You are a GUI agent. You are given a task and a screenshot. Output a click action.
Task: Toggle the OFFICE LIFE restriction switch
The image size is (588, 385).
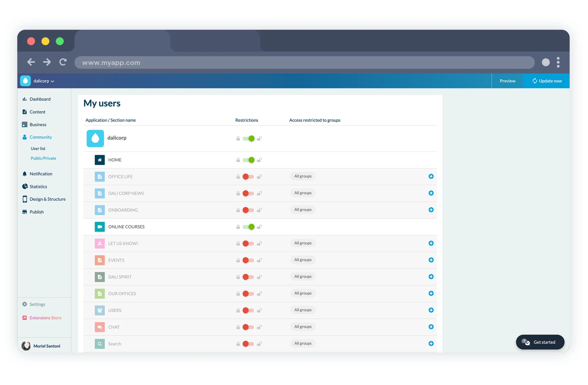tap(248, 177)
